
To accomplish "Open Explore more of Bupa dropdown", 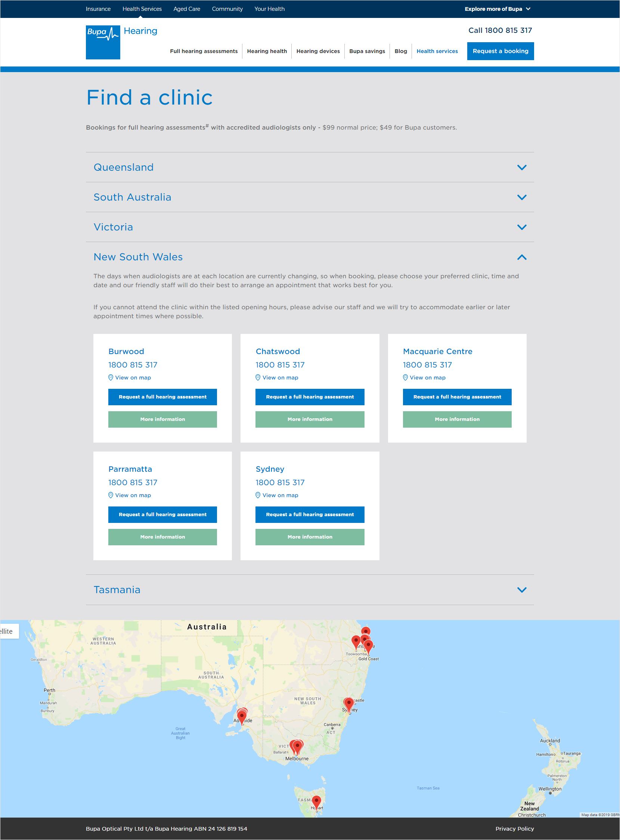I will [x=497, y=9].
